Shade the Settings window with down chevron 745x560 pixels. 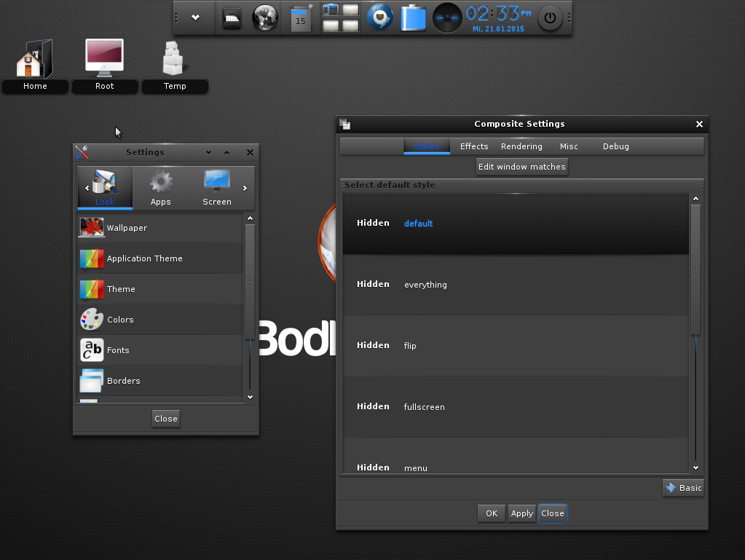click(208, 152)
